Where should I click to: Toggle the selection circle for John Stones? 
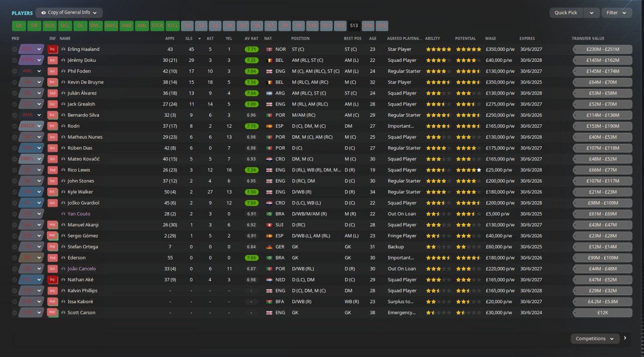[x=15, y=181]
